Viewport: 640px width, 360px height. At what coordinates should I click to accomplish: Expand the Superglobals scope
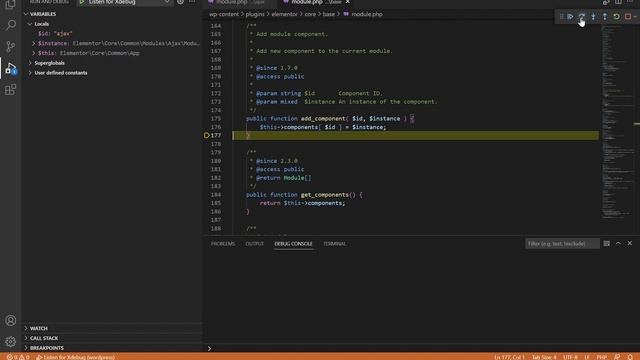point(30,63)
